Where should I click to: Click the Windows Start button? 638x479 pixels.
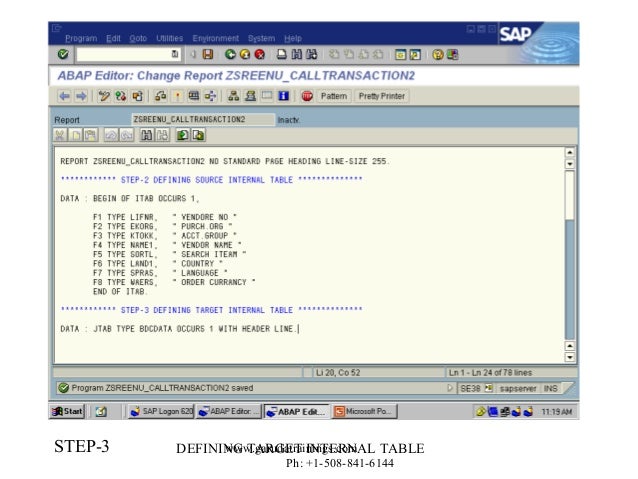point(67,411)
